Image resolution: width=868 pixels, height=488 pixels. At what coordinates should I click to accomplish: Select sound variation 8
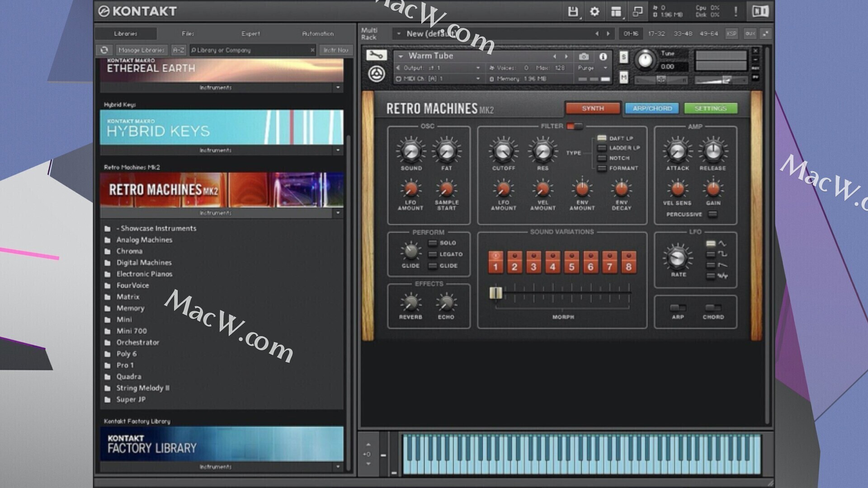[628, 263]
